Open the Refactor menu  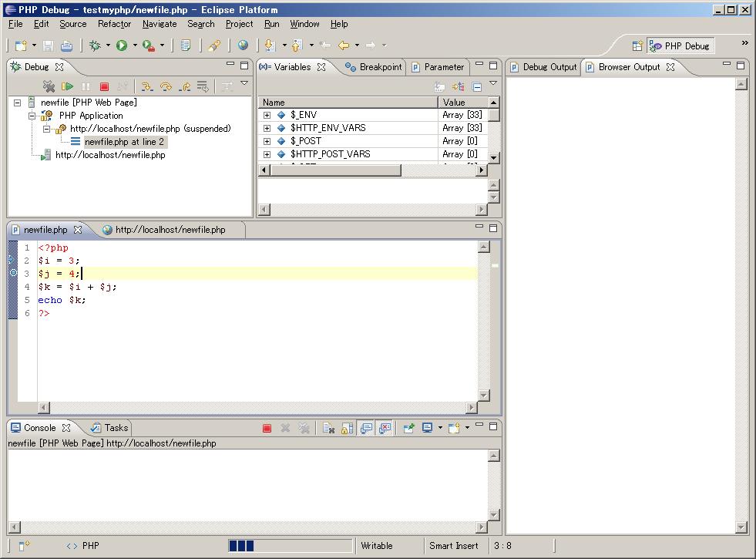[114, 24]
